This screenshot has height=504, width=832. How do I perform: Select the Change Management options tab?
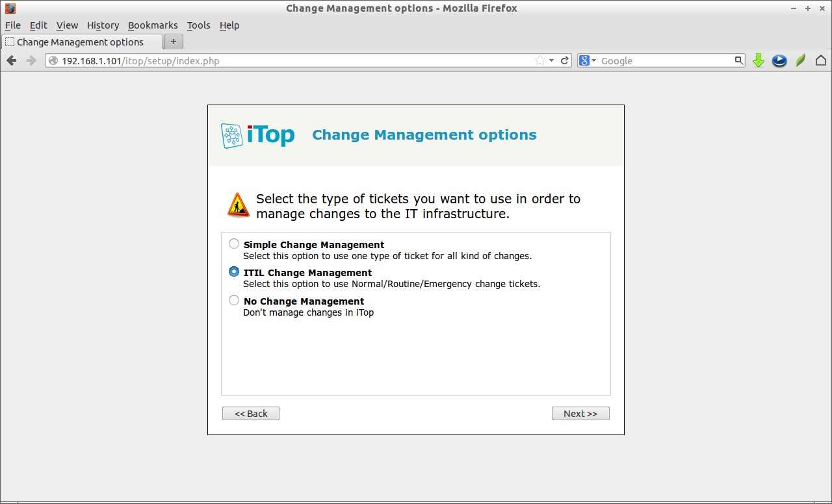82,42
